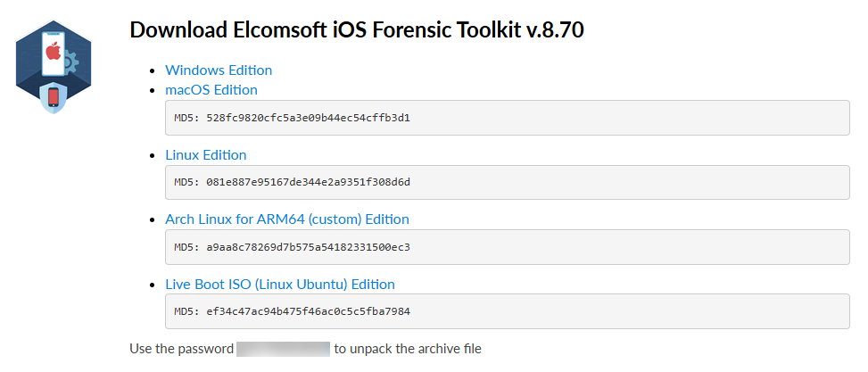The height and width of the screenshot is (372, 868).
Task: Click the blurred archive password field
Action: click(283, 348)
